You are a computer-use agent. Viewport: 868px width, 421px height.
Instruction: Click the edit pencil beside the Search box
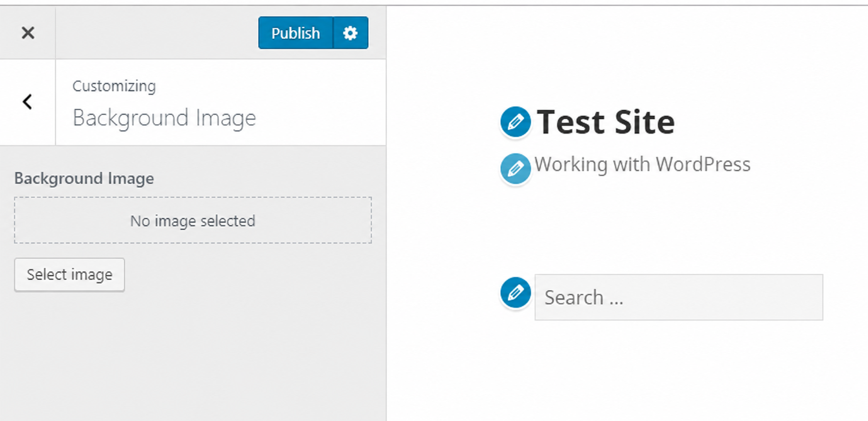tap(515, 292)
